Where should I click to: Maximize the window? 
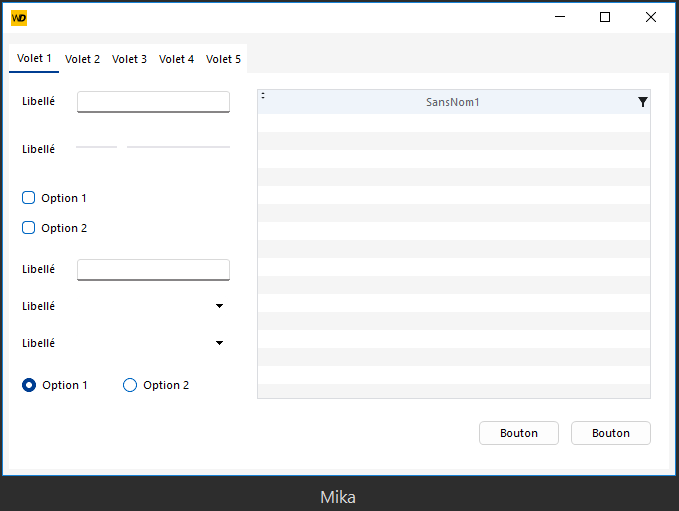coord(604,17)
